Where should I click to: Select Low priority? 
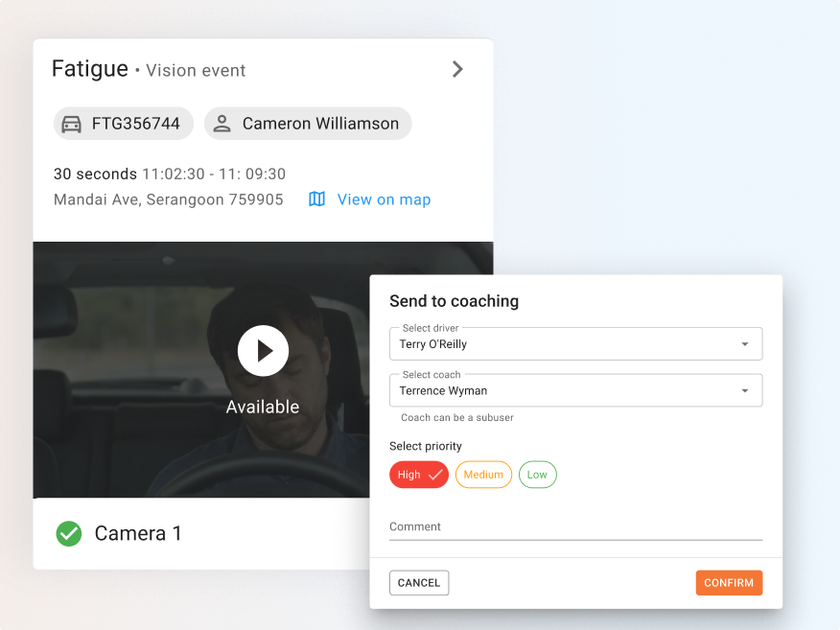tap(537, 475)
